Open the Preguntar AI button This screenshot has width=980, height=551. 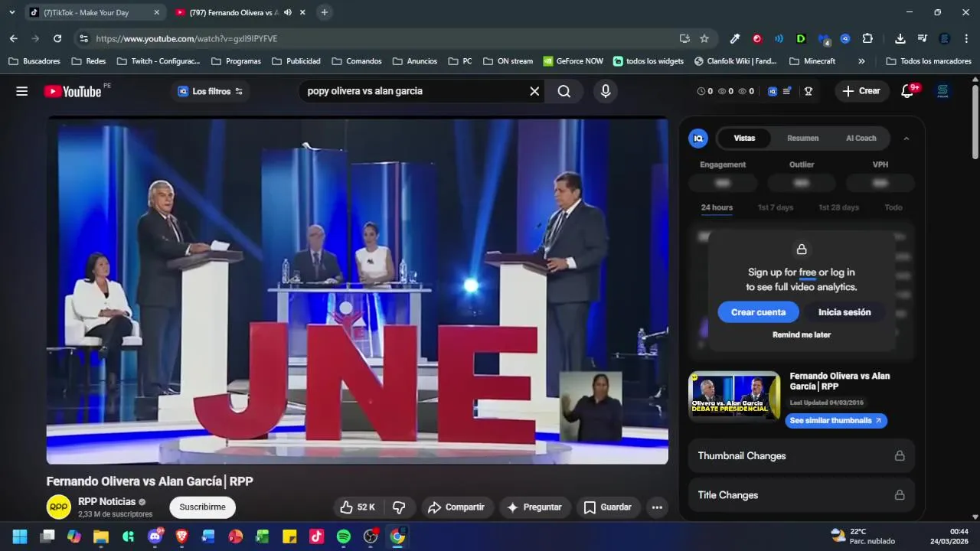(534, 507)
